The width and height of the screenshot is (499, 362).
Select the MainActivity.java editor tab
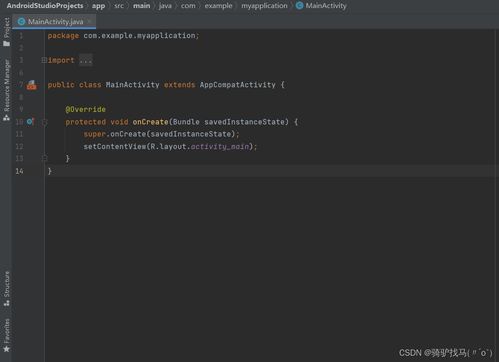click(54, 22)
